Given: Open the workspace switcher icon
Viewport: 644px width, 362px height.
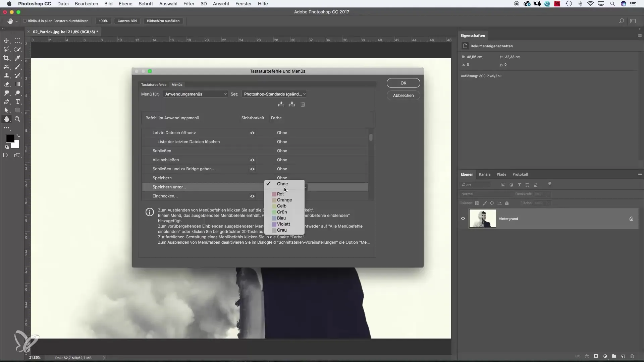Looking at the screenshot, I should pos(633,21).
